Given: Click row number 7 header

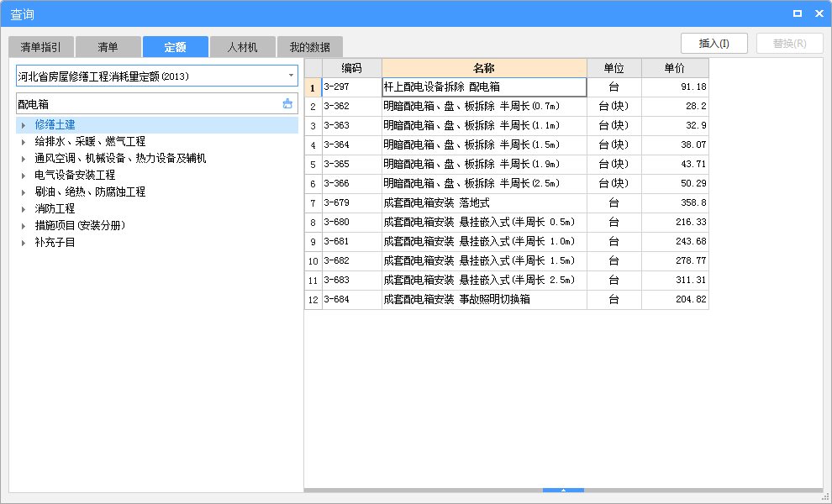Looking at the screenshot, I should (x=313, y=202).
